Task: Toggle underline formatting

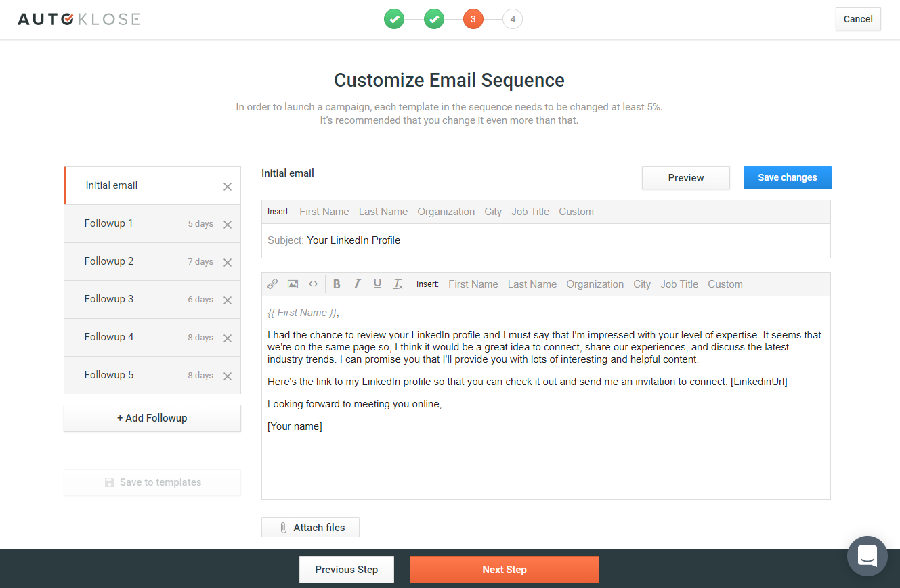Action: [377, 284]
